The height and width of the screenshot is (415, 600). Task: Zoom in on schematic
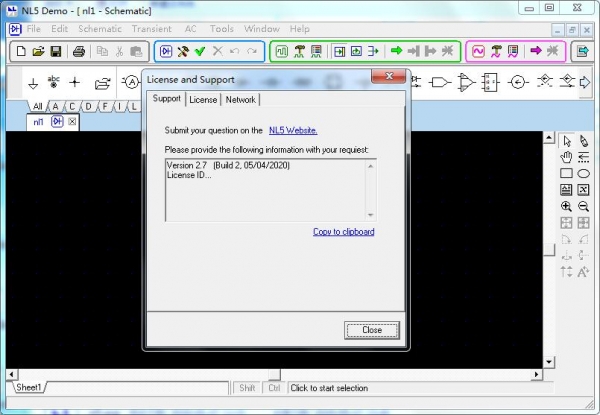[x=566, y=207]
